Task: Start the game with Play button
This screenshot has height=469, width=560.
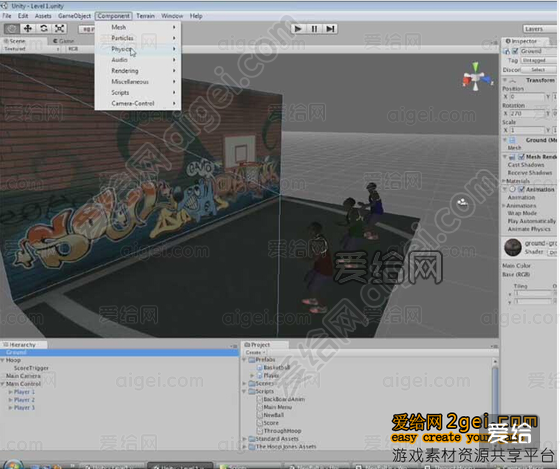Action: [298, 29]
